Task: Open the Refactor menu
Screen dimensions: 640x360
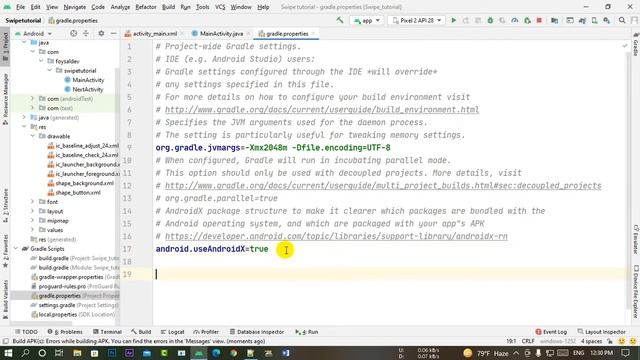Action: [x=146, y=7]
